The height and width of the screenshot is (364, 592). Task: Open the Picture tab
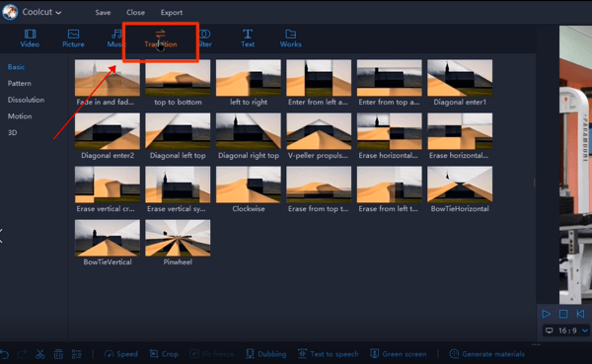coord(73,38)
